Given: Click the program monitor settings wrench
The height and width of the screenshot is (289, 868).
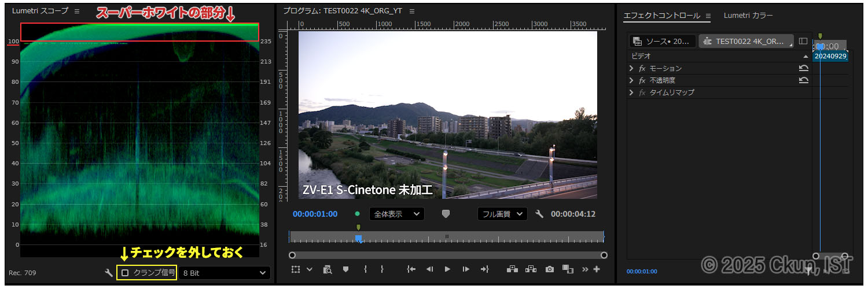Looking at the screenshot, I should tap(539, 214).
